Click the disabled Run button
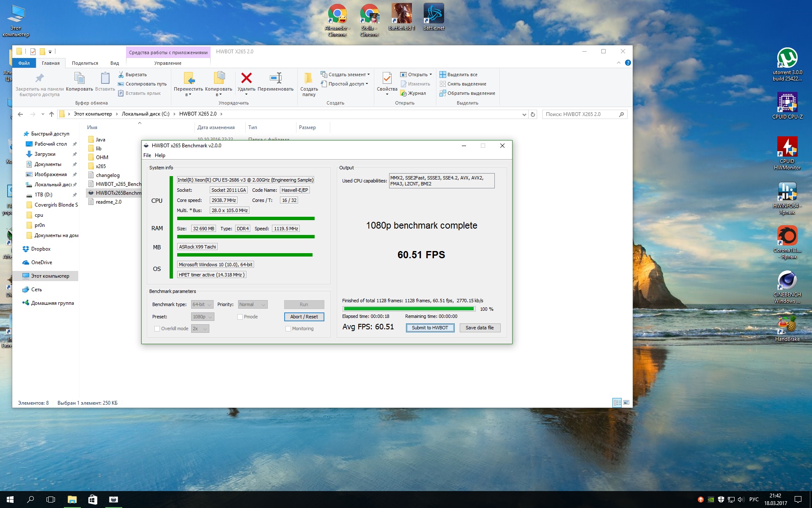This screenshot has width=812, height=508. 304,304
